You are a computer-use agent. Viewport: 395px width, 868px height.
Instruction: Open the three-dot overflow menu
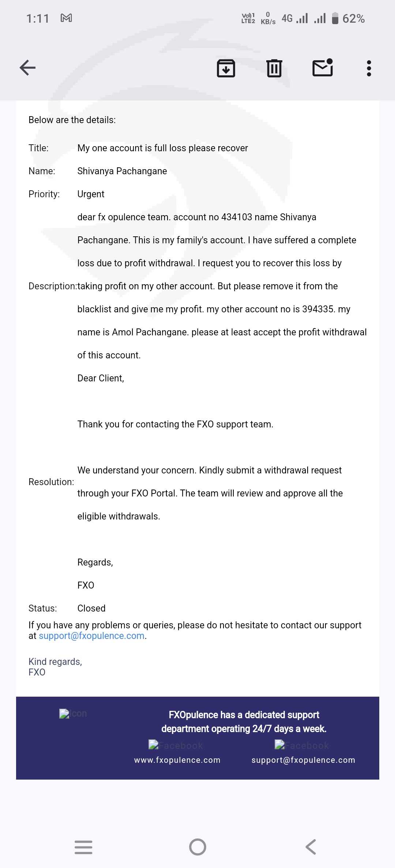(369, 68)
